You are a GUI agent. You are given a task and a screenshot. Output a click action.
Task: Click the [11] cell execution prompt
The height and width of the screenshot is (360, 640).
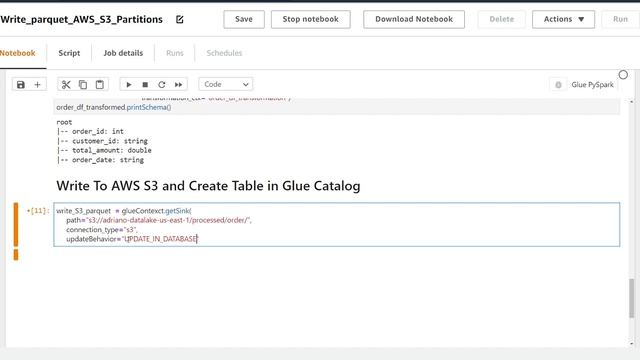tap(38, 211)
